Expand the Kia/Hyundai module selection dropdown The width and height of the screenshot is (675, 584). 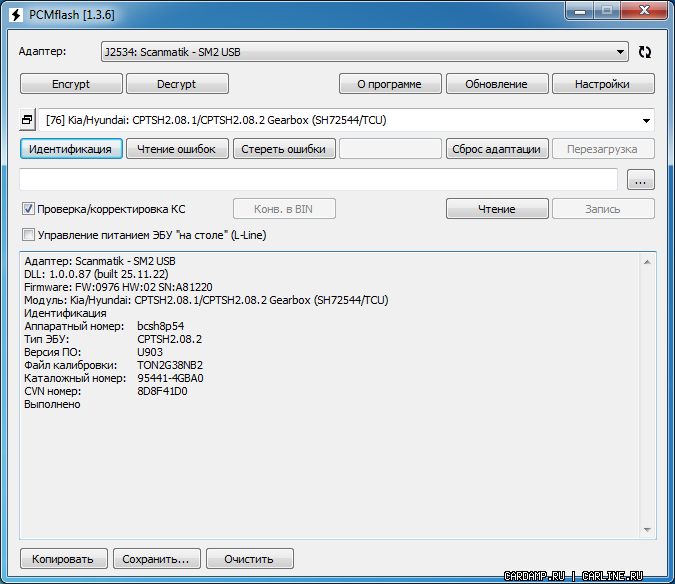pos(347,120)
